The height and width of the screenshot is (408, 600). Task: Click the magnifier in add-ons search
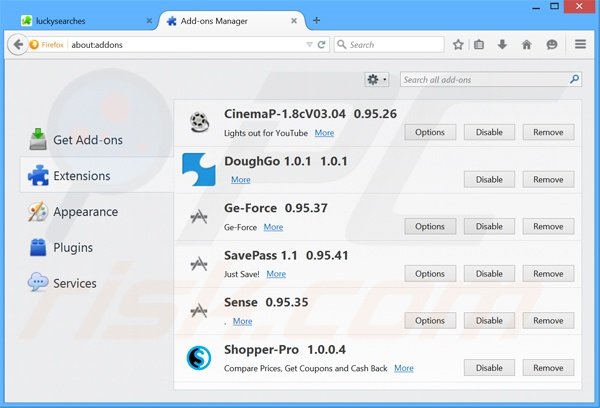click(x=574, y=79)
